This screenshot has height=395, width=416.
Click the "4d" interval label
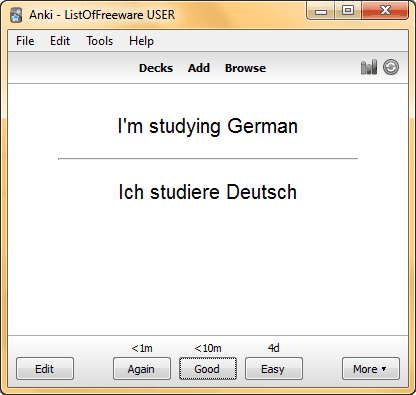pyautogui.click(x=274, y=348)
